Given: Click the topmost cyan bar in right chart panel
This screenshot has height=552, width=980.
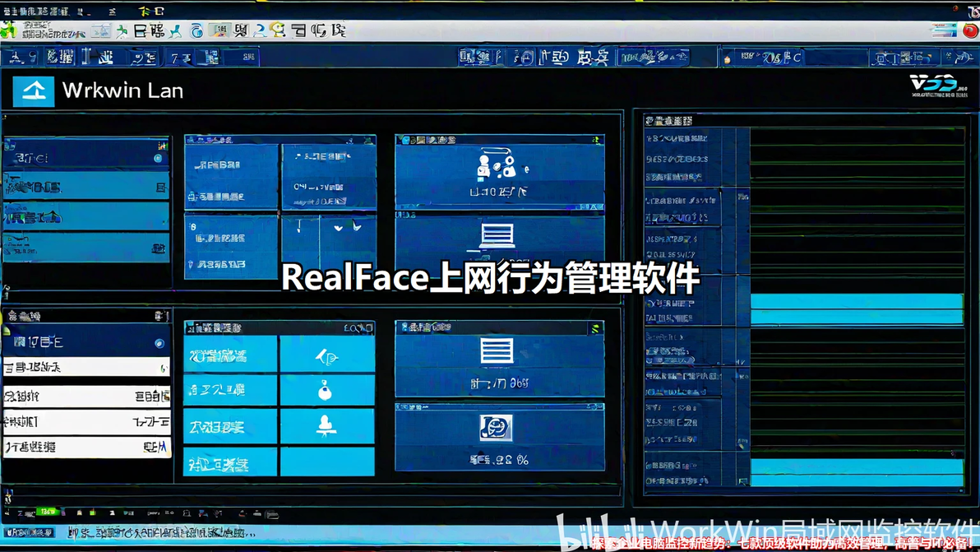Looking at the screenshot, I should [x=857, y=301].
